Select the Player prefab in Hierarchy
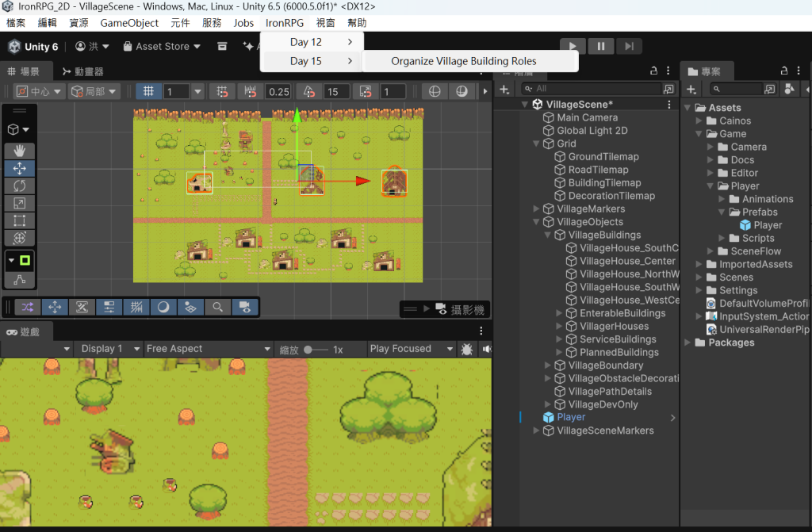 pos(571,417)
